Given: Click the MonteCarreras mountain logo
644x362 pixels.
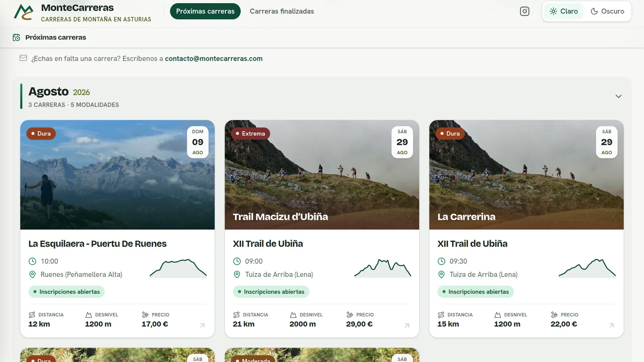Looking at the screenshot, I should point(24,12).
